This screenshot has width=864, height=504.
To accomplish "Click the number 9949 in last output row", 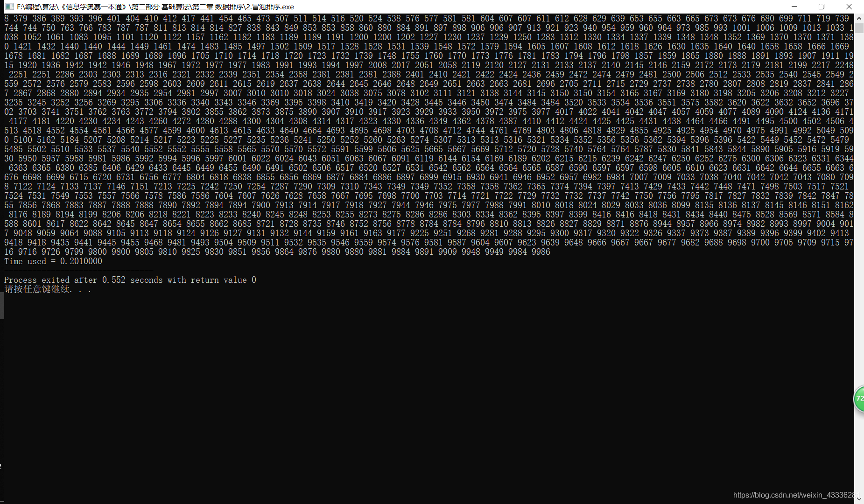I will [x=494, y=252].
